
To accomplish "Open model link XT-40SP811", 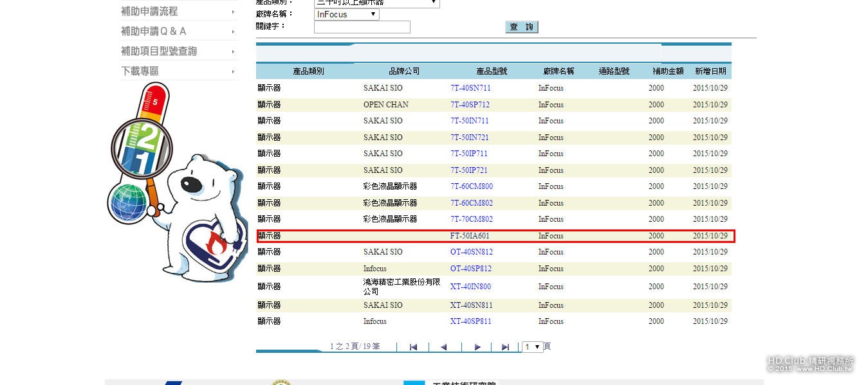I will [471, 321].
